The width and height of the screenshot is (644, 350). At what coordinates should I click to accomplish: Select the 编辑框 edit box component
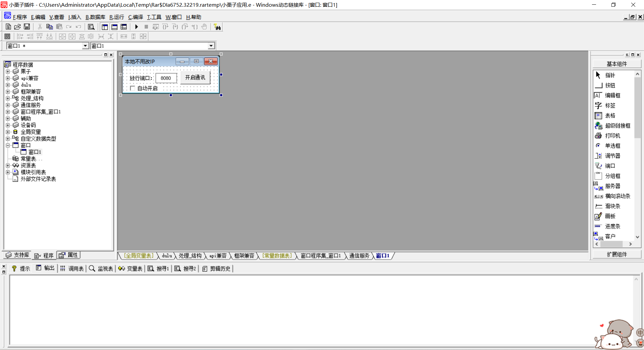(x=612, y=96)
